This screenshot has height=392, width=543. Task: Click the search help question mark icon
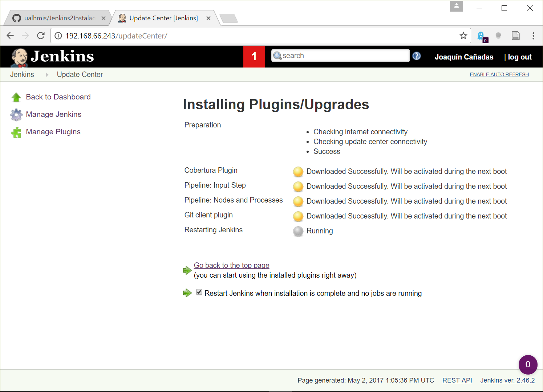point(417,56)
